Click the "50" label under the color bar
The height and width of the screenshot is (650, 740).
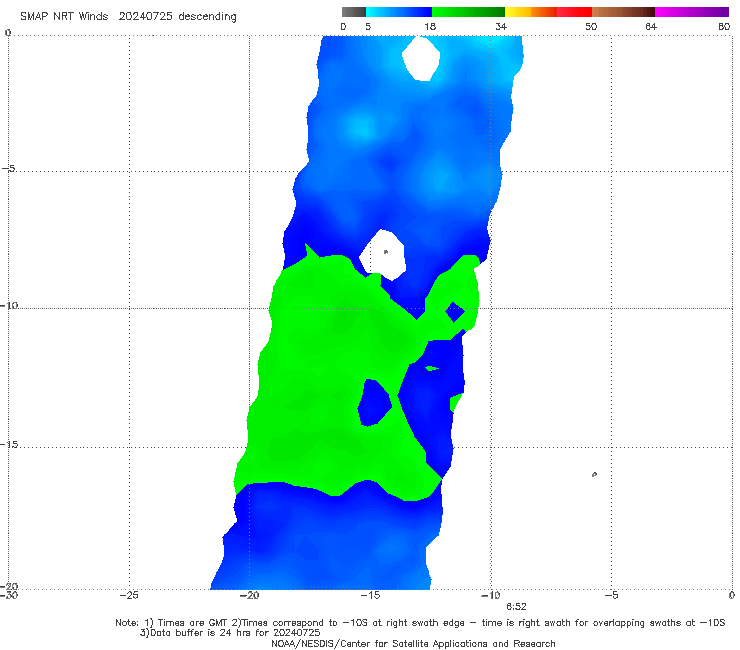coord(591,27)
